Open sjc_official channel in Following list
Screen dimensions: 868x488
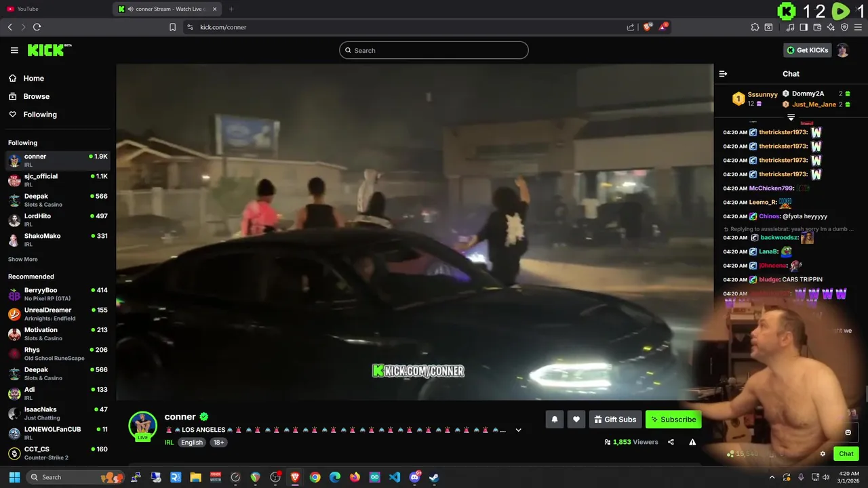click(x=58, y=180)
